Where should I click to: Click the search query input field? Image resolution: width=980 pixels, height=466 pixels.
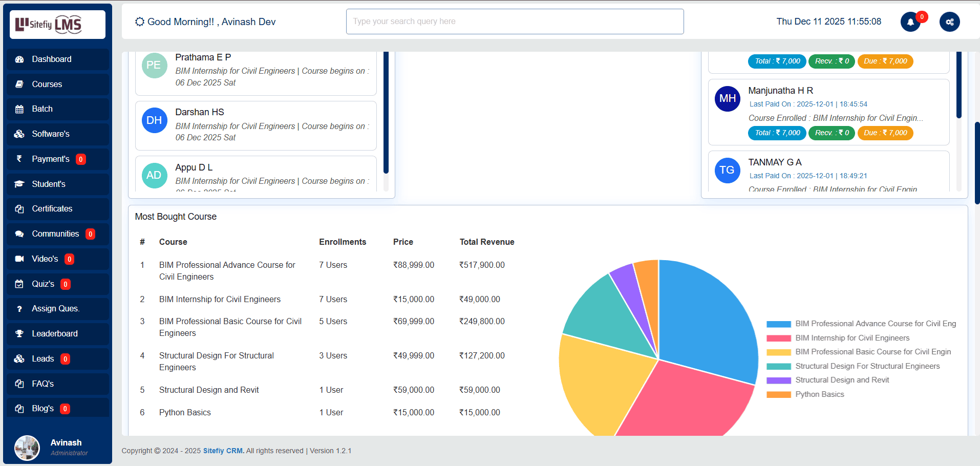click(x=515, y=22)
